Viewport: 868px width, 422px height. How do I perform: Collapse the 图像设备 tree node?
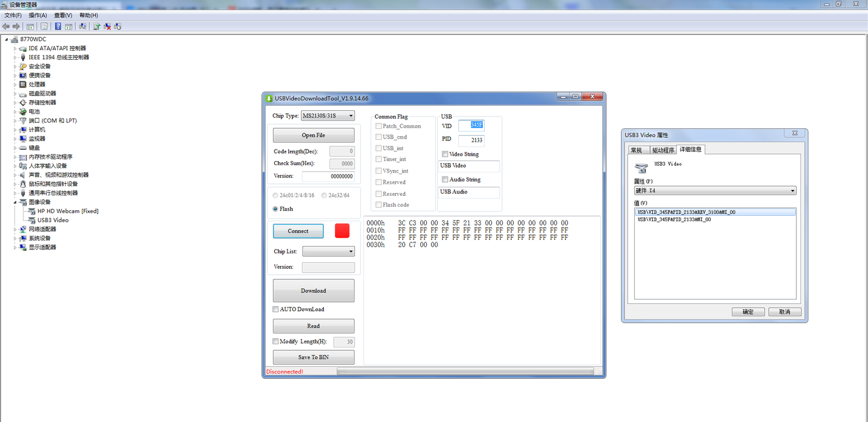[x=15, y=202]
